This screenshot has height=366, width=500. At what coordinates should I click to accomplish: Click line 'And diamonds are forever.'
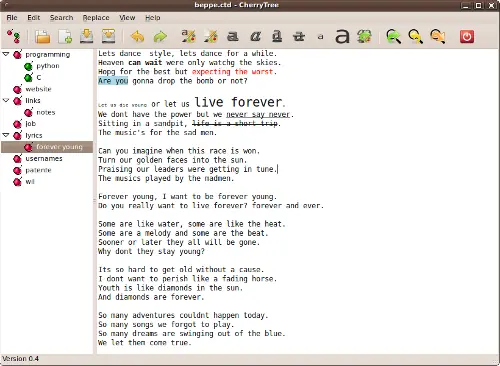pos(151,297)
